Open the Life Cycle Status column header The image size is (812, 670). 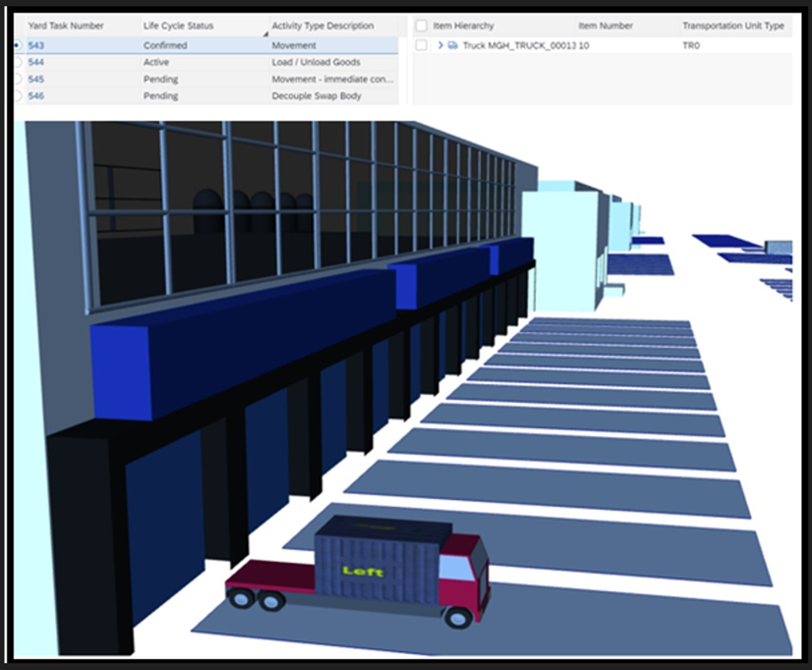(x=179, y=26)
